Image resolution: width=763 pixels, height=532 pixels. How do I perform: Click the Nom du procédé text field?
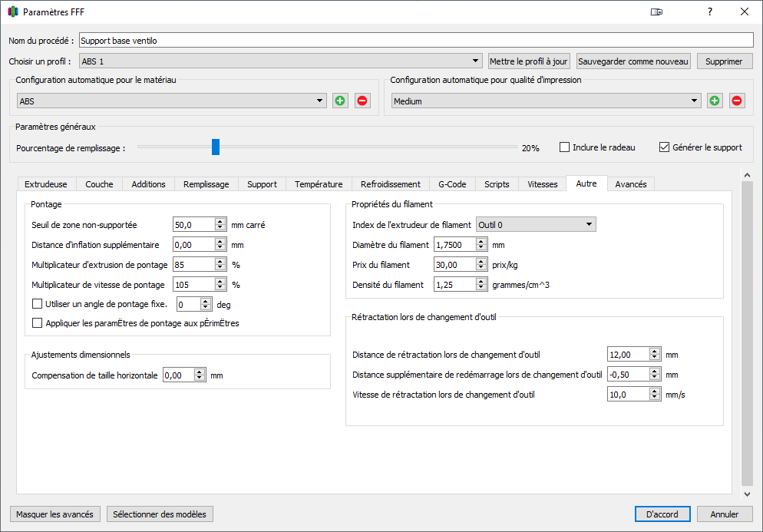(416, 41)
